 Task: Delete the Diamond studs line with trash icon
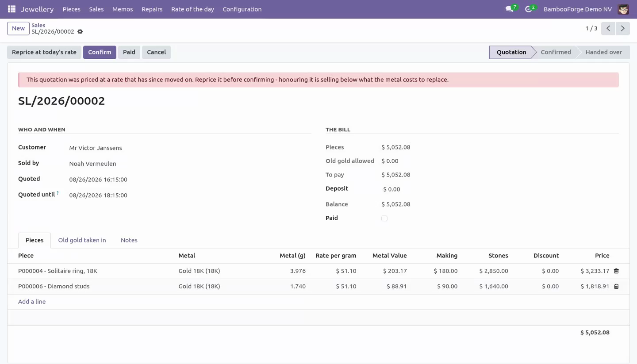tap(616, 287)
